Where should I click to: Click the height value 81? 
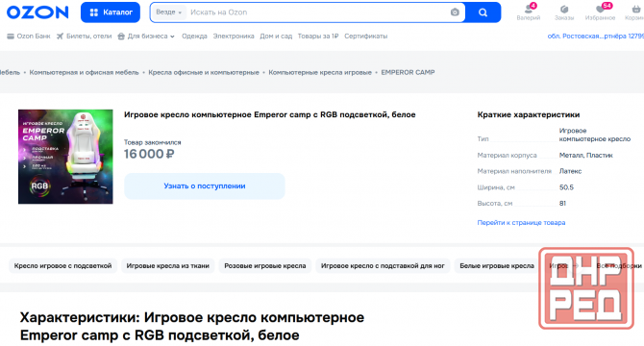562,203
